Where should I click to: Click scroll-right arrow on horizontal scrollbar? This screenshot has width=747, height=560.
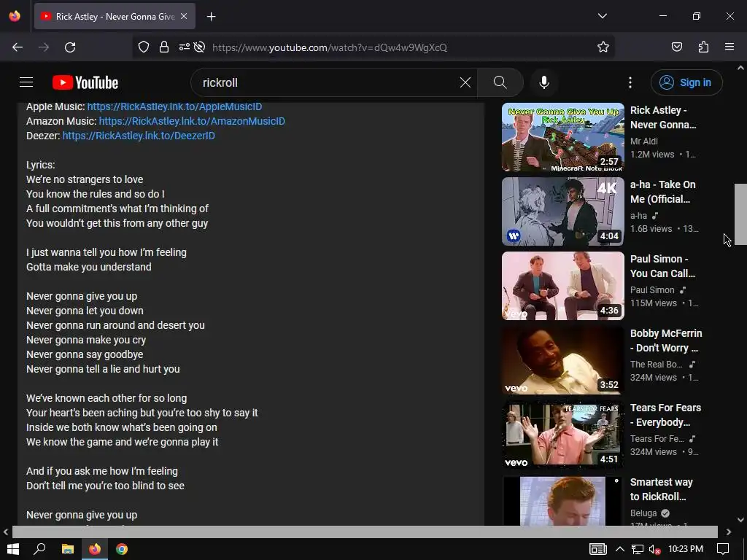[728, 532]
